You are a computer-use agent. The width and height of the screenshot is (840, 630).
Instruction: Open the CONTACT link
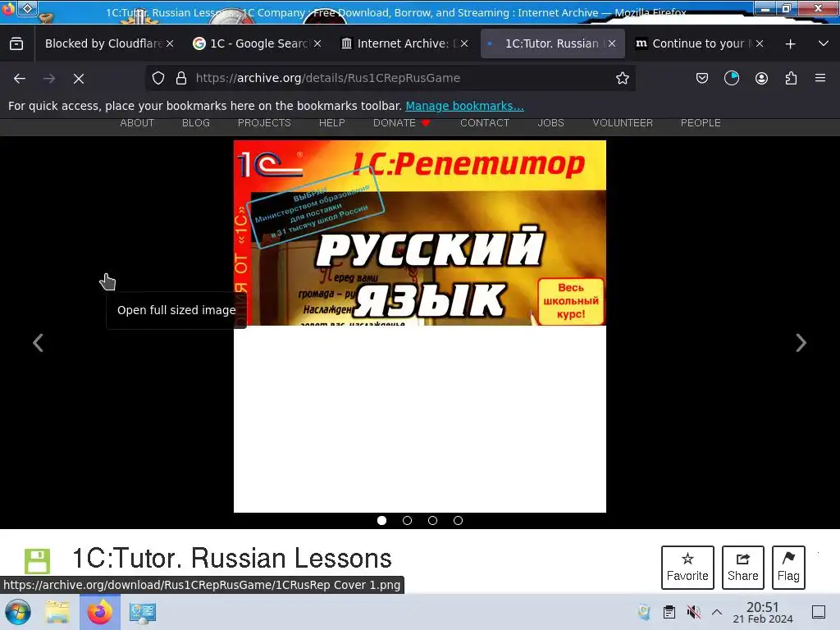click(485, 123)
